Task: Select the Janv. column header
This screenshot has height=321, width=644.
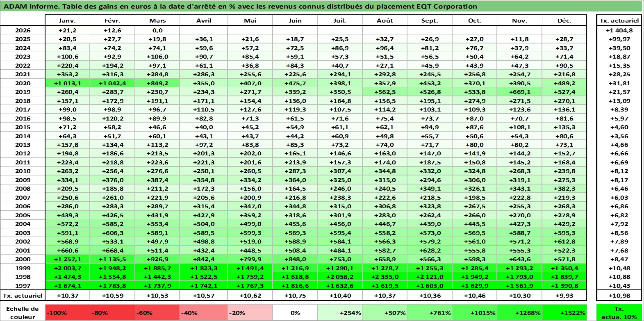Action: pyautogui.click(x=67, y=20)
